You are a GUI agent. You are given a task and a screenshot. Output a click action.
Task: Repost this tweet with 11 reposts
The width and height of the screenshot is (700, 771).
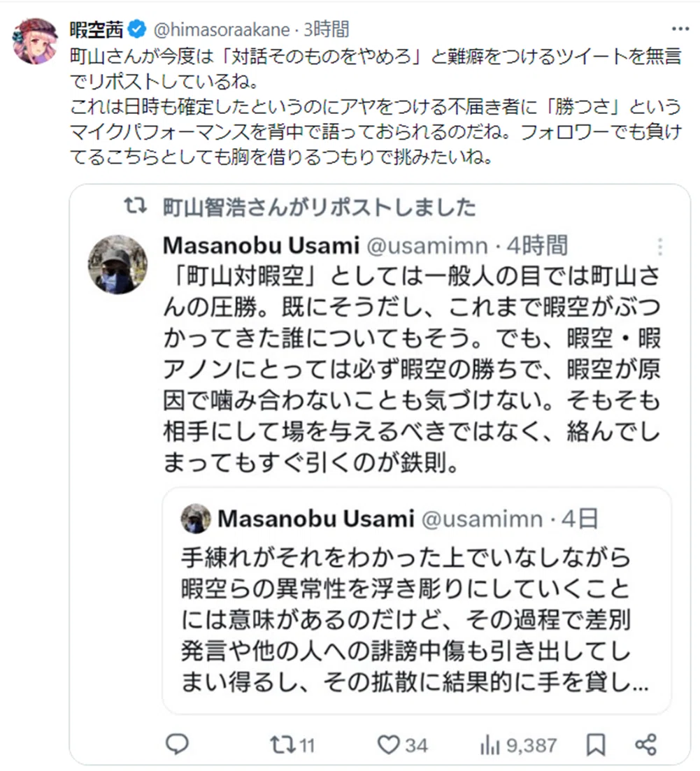click(292, 745)
